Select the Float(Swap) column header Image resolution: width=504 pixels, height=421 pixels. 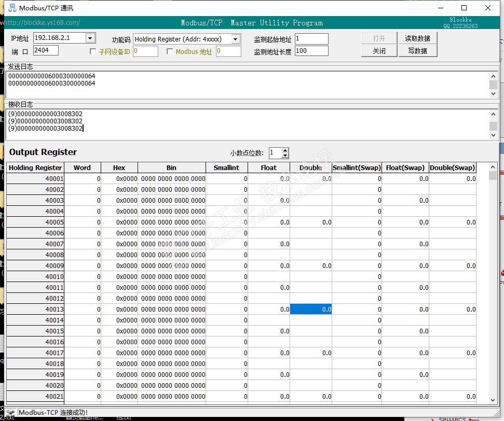405,167
